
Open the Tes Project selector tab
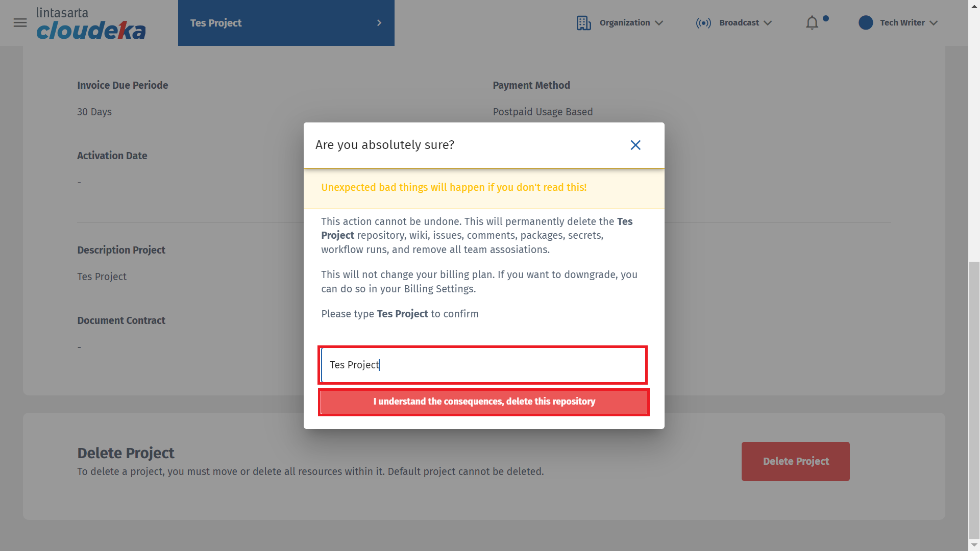click(286, 23)
